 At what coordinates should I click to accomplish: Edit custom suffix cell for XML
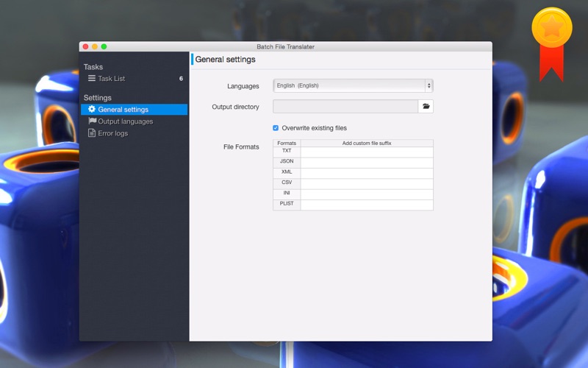(367, 173)
